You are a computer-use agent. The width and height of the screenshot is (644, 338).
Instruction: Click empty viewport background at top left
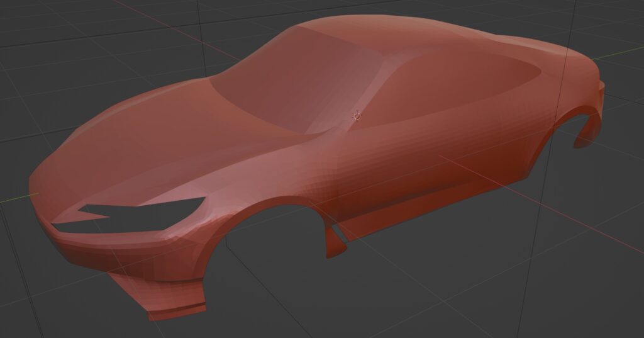(x=50, y=38)
